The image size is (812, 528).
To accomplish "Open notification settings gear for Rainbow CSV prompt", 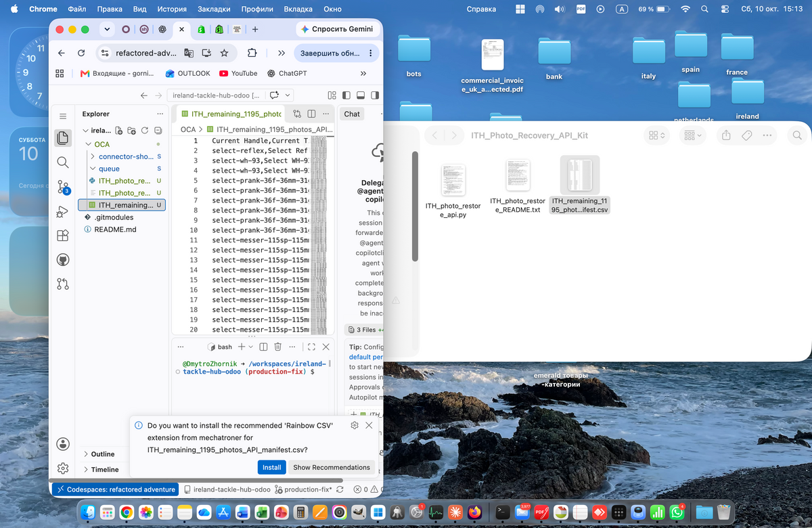I will coord(355,425).
